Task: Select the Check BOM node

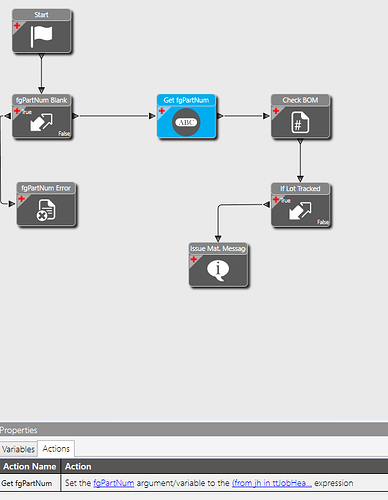Action: click(300, 116)
